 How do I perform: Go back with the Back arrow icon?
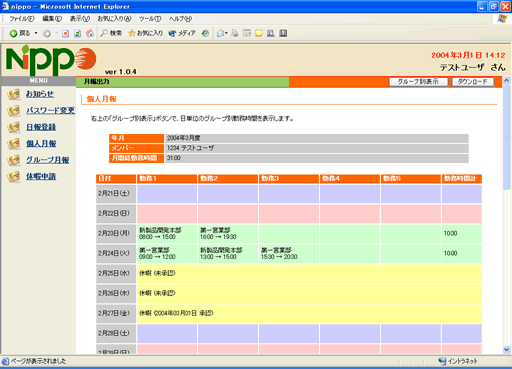click(13, 33)
